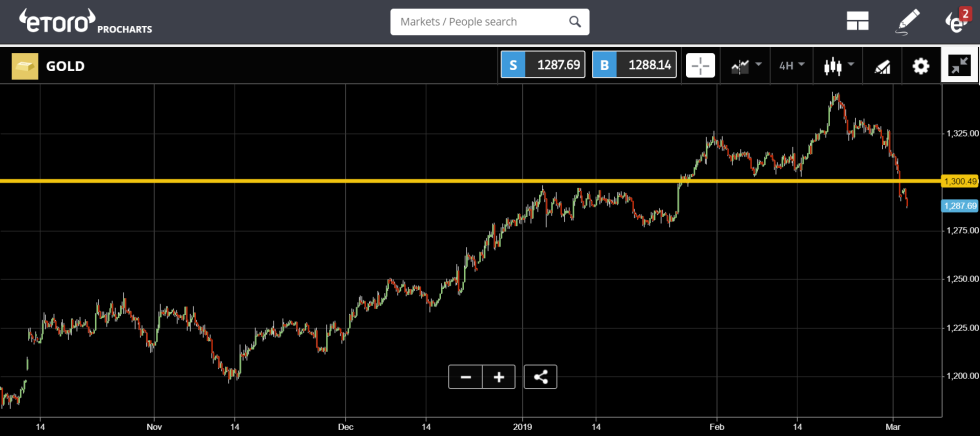Click the B buy price 1288.14 button
Viewport: 980px width, 436px height.
tap(635, 65)
